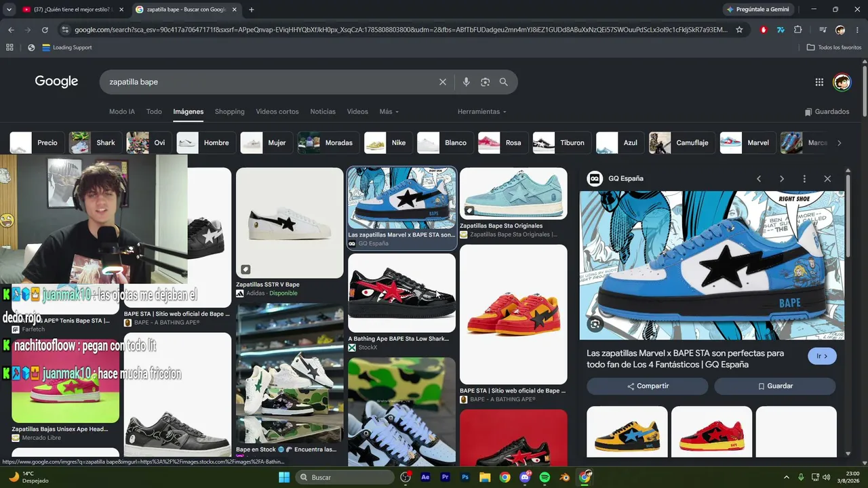
Task: Save the image with the Guardar button
Action: pos(775,386)
